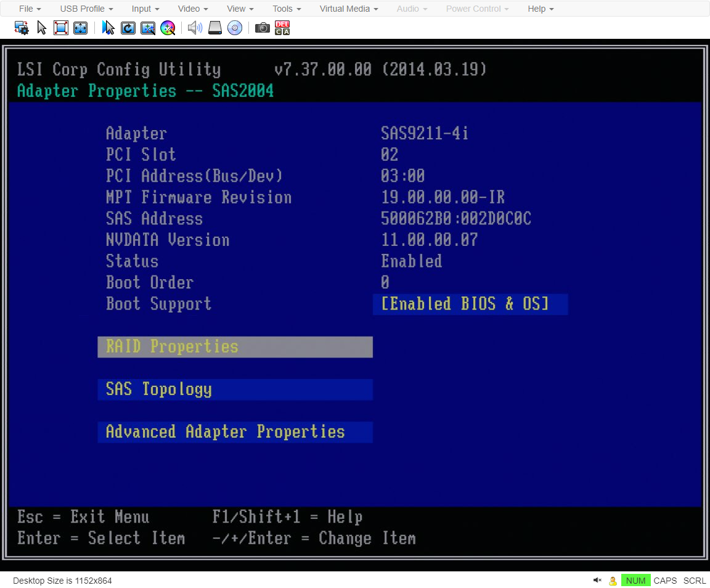Viewport: 710px width, 588px height.
Task: Click the Desktop Size is 1152x864 status text
Action: [x=62, y=581]
